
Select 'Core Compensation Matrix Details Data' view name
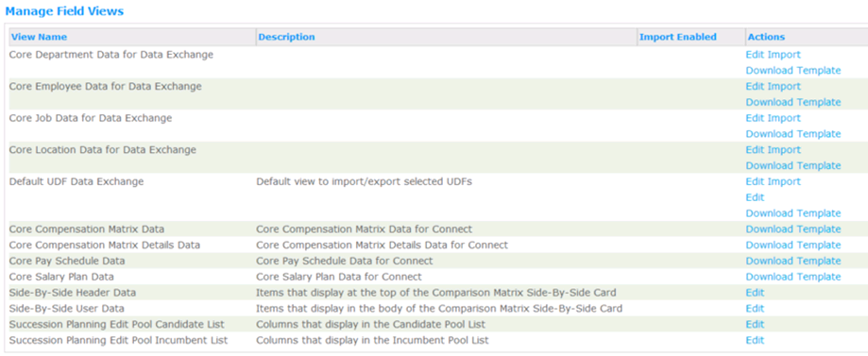pos(105,245)
